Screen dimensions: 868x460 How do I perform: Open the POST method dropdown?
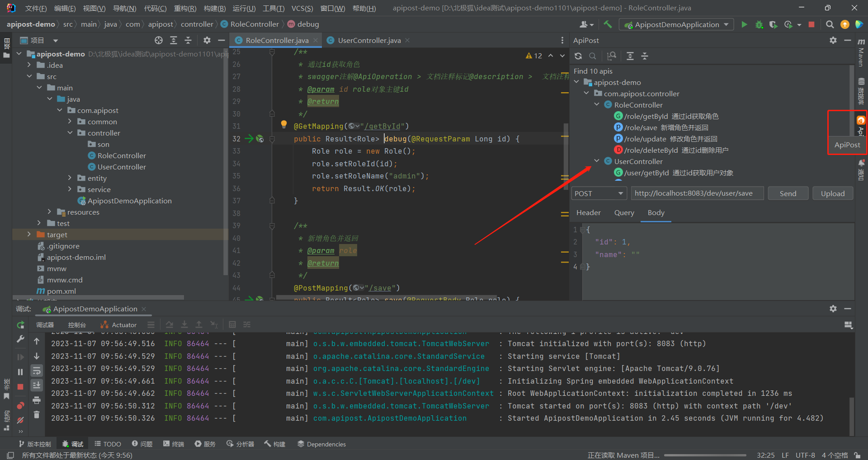[x=599, y=193]
